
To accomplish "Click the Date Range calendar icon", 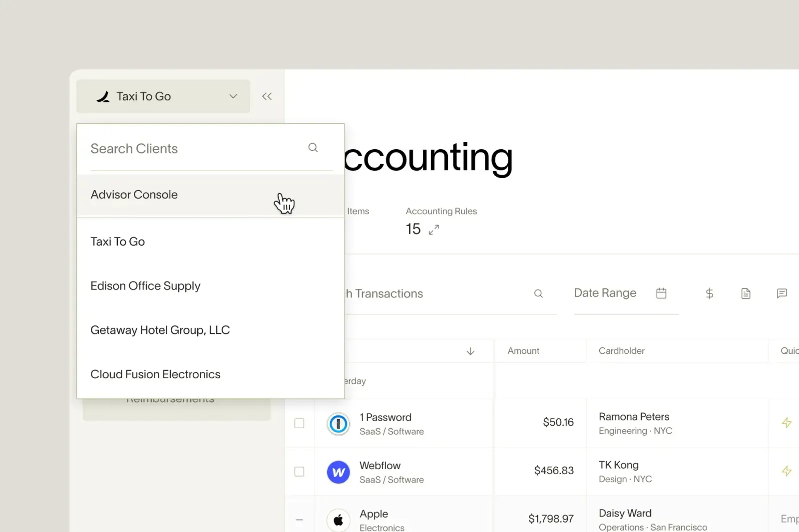I will click(662, 293).
